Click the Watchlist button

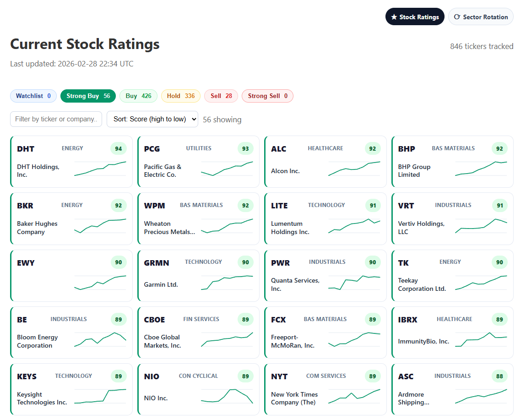point(33,96)
